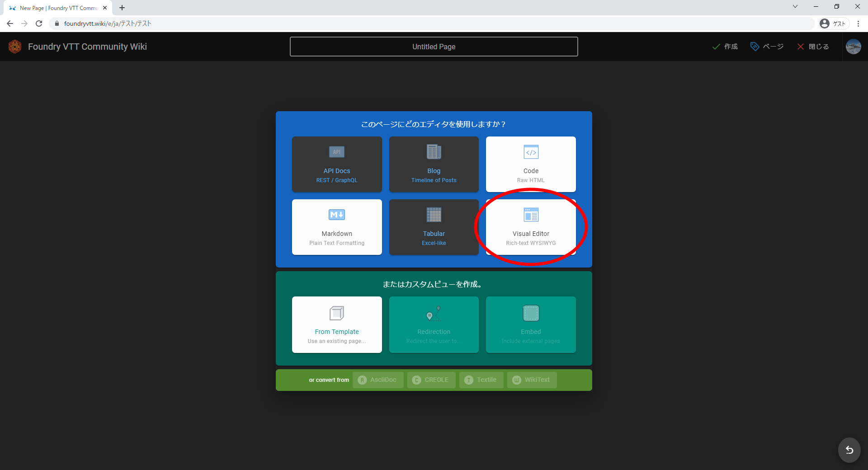Open a new browser tab
Image resolution: width=868 pixels, height=470 pixels.
[x=122, y=8]
